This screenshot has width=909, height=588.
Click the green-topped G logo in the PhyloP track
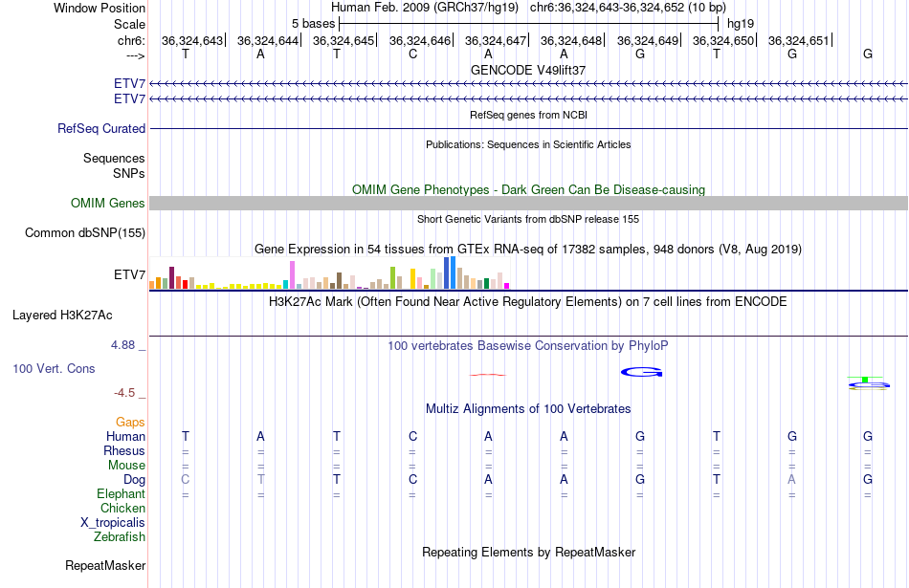click(x=868, y=383)
